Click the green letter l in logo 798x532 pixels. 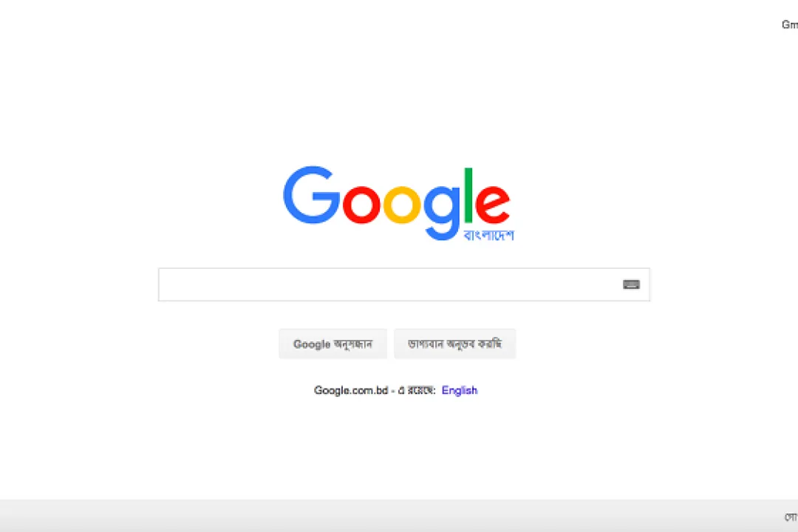[x=468, y=195]
